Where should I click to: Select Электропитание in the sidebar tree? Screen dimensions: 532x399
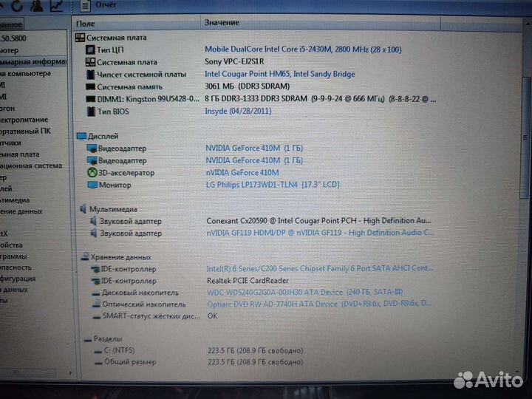click(24, 120)
